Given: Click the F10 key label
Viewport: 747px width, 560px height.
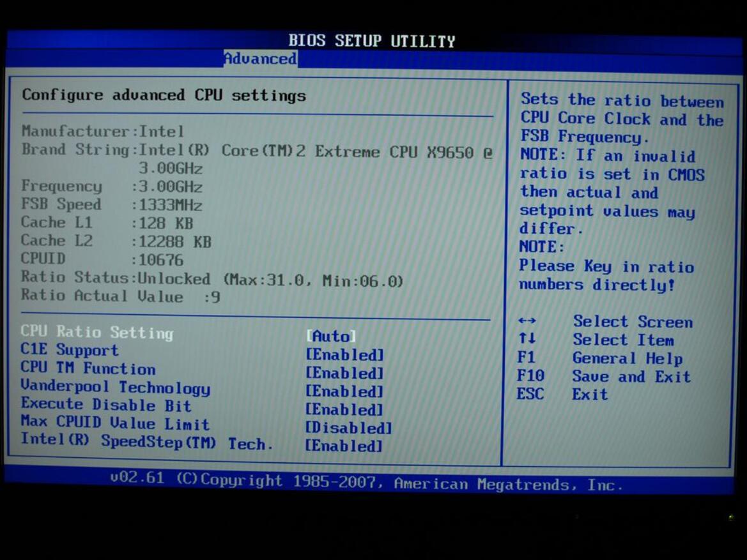Looking at the screenshot, I should (x=531, y=375).
